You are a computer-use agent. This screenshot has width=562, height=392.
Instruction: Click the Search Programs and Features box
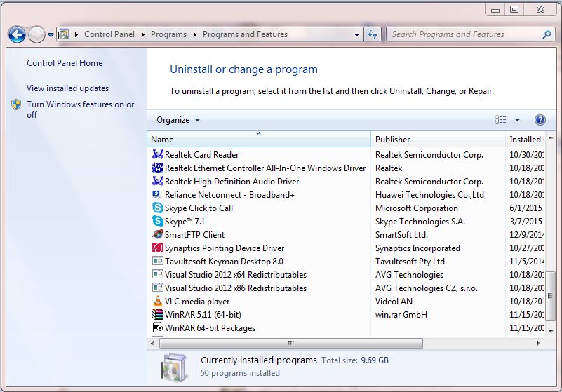(x=463, y=34)
